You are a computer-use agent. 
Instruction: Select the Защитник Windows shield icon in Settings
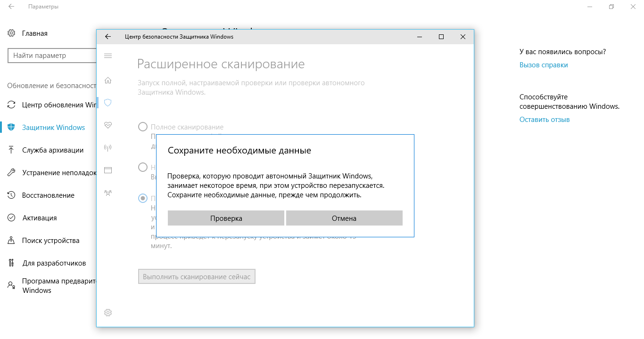point(11,127)
